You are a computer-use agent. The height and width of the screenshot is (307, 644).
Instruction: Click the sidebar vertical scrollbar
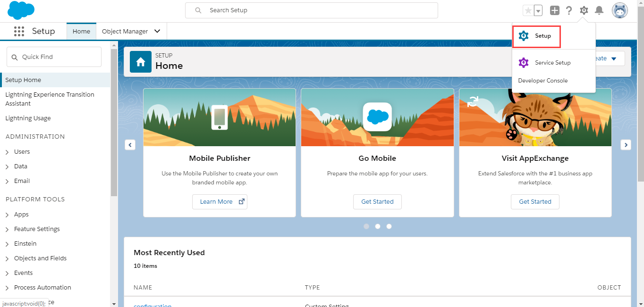point(114,123)
